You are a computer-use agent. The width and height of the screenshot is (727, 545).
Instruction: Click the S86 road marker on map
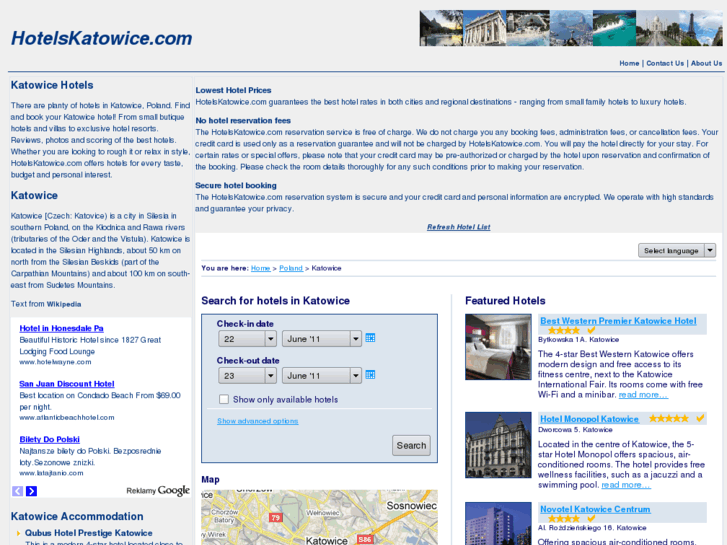click(x=365, y=539)
